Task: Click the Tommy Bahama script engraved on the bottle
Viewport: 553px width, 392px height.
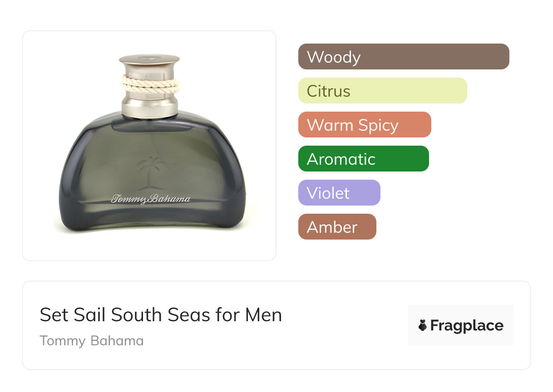Action: 151,199
